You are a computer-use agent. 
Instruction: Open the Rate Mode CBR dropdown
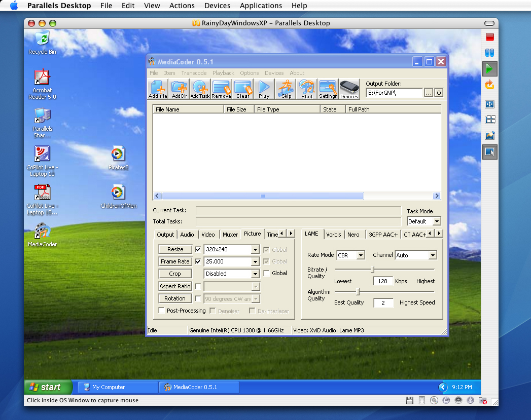(x=361, y=255)
